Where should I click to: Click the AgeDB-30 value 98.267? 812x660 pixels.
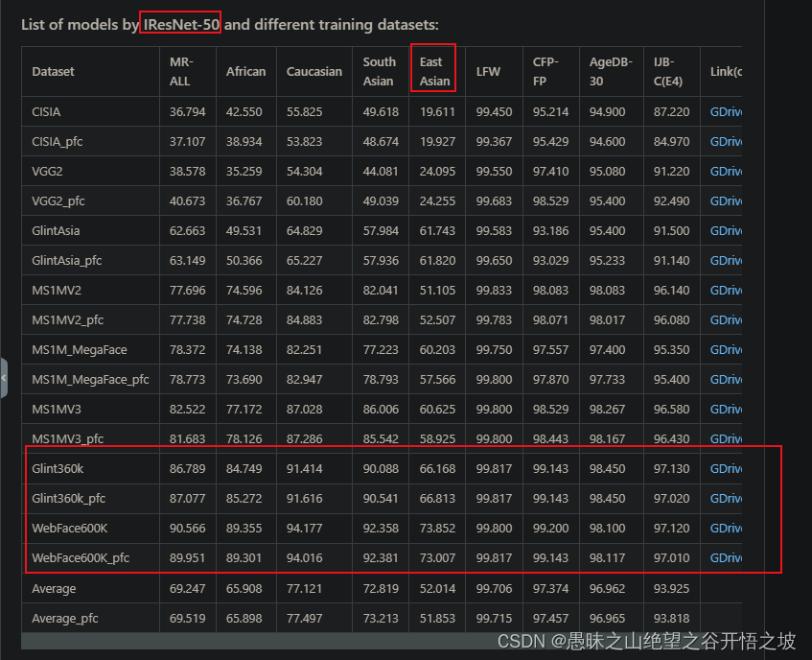click(607, 410)
